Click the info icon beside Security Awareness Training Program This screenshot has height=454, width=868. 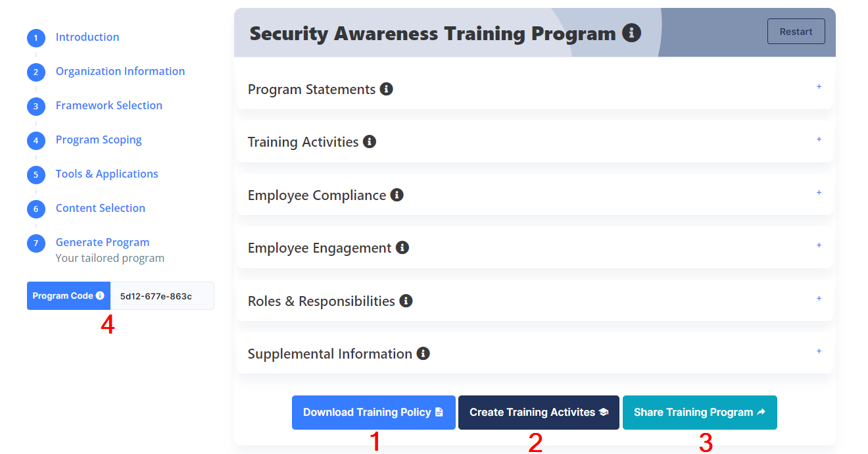tap(631, 32)
